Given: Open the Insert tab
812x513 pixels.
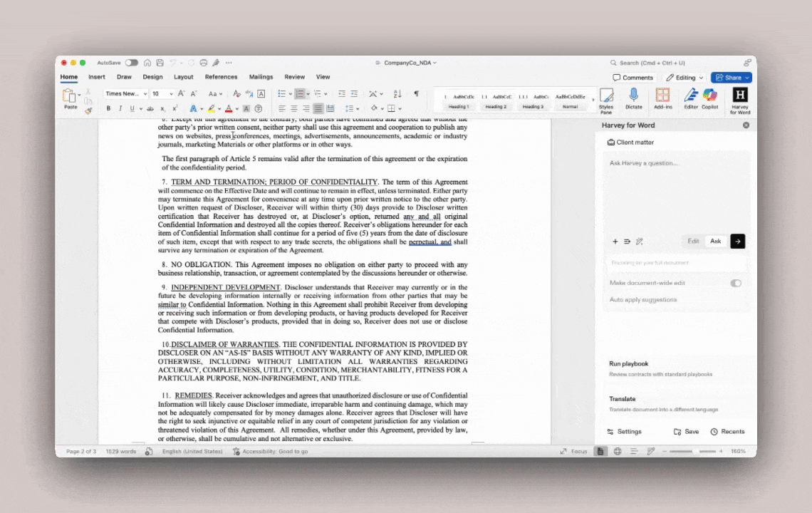Looking at the screenshot, I should [96, 77].
